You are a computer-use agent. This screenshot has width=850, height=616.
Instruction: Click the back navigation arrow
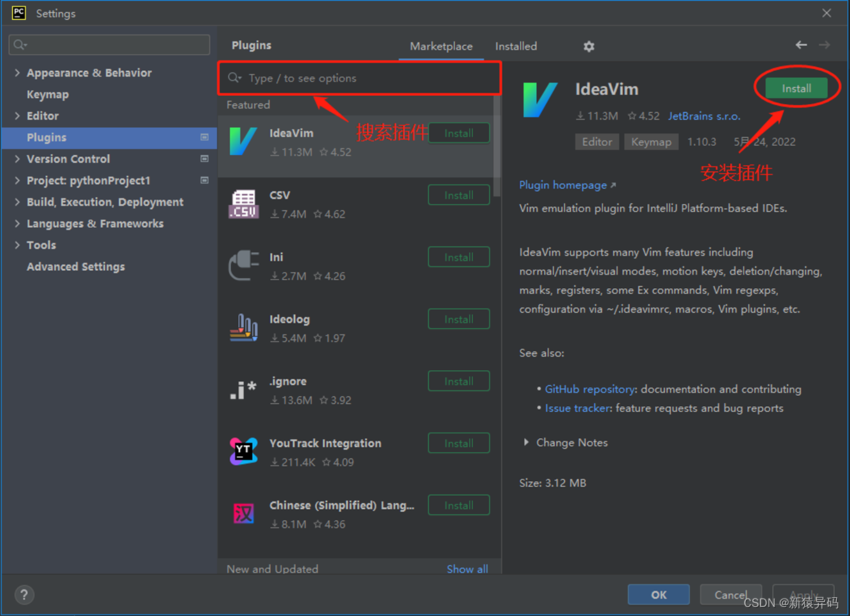click(801, 44)
